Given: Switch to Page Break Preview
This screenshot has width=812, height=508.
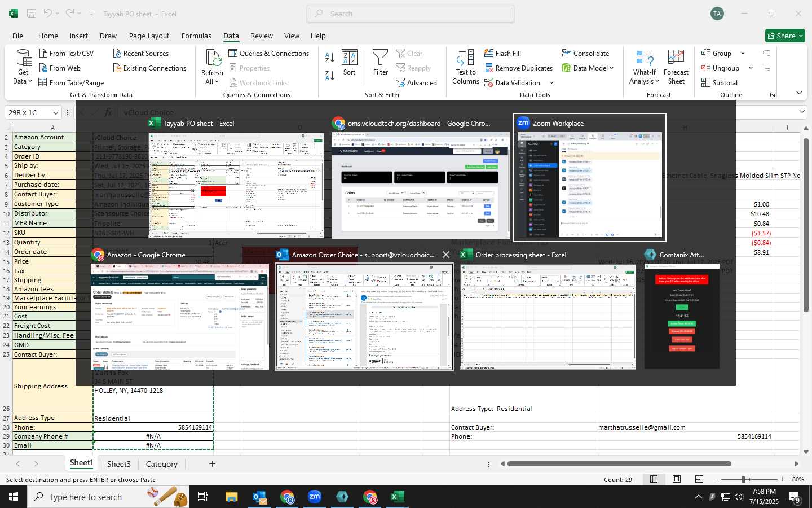Looking at the screenshot, I should tap(699, 479).
